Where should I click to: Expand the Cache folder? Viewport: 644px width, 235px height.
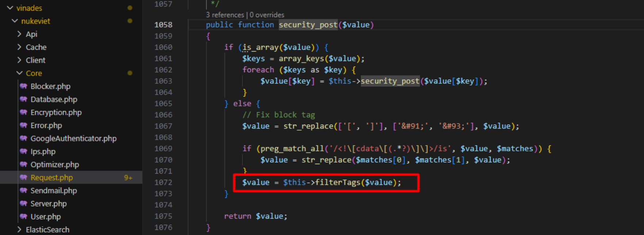pyautogui.click(x=19, y=47)
